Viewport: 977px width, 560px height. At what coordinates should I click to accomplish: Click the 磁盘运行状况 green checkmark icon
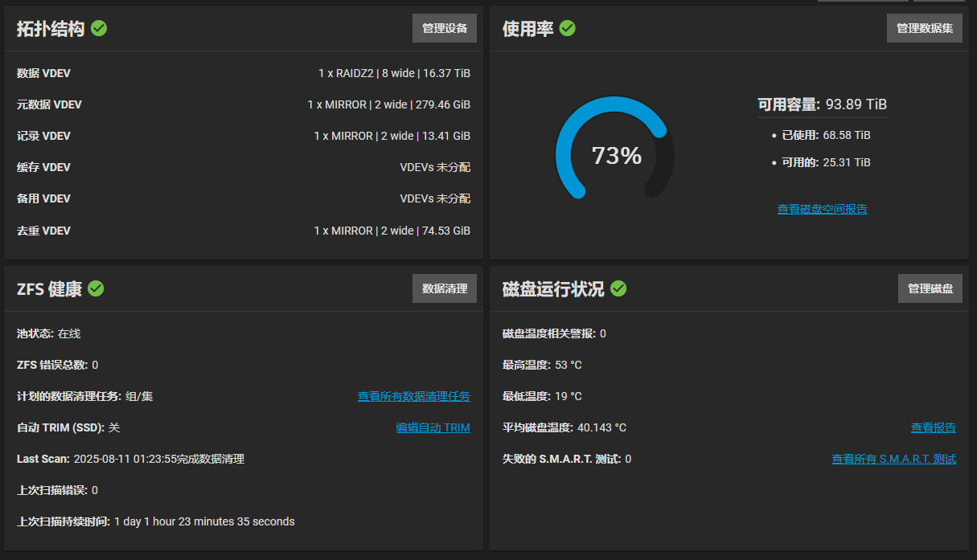point(618,288)
